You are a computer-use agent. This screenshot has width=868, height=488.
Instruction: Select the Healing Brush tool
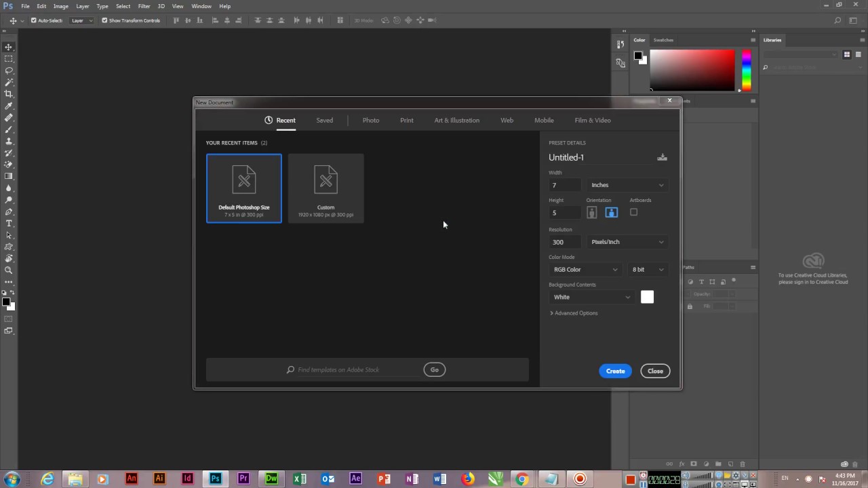pos(9,117)
